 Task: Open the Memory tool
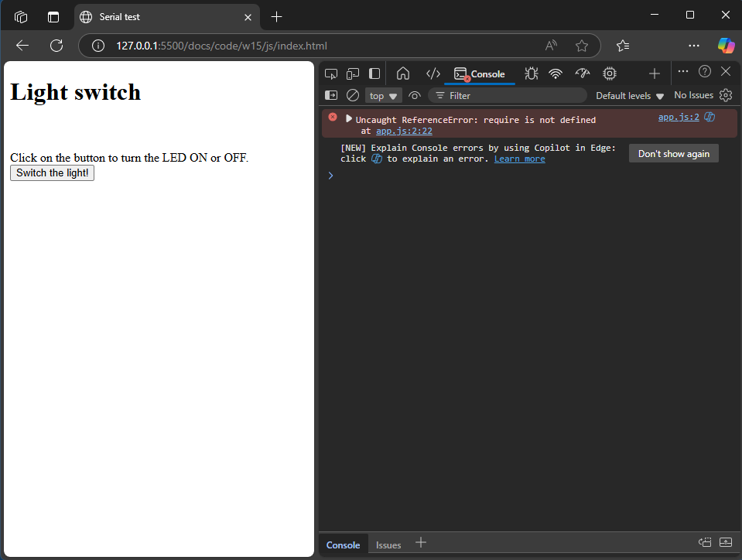click(x=610, y=73)
